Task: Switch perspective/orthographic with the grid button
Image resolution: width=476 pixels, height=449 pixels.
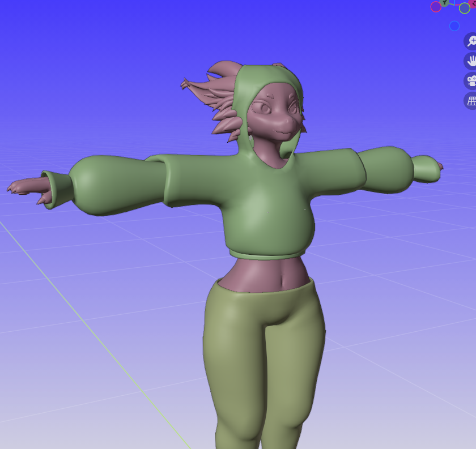Action: tap(470, 101)
